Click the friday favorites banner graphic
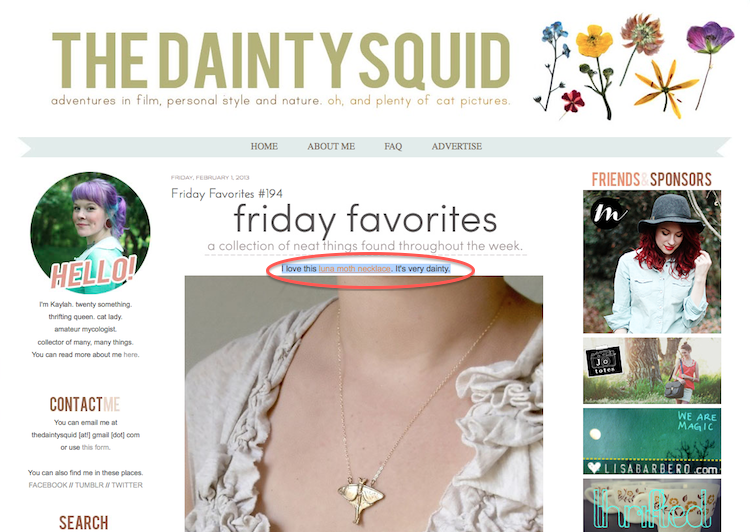 (365, 228)
